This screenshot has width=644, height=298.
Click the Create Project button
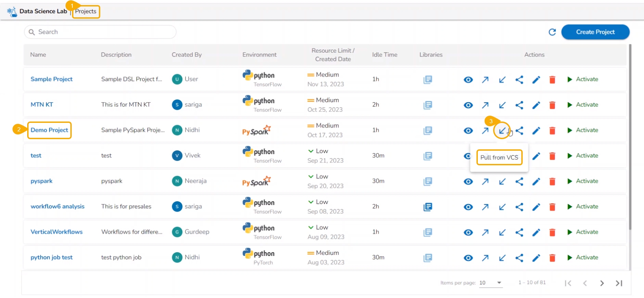point(595,32)
